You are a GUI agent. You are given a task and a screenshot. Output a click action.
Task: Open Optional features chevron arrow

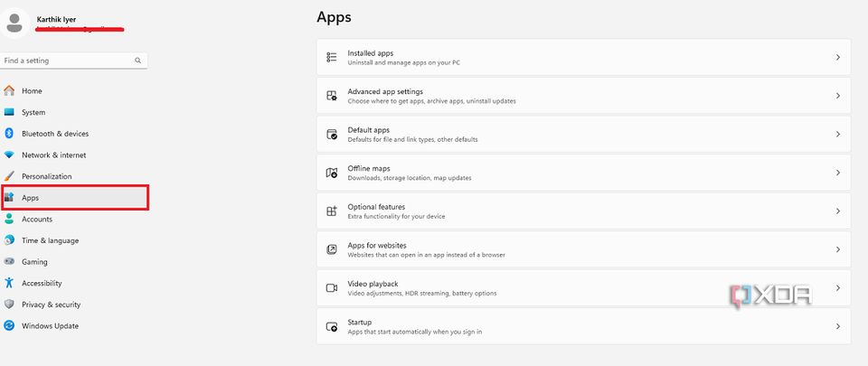[838, 211]
